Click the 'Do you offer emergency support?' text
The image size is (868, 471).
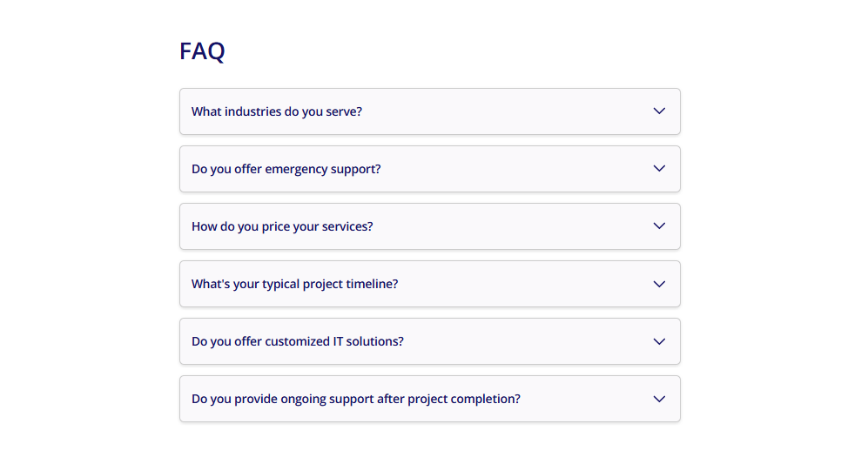(x=286, y=169)
